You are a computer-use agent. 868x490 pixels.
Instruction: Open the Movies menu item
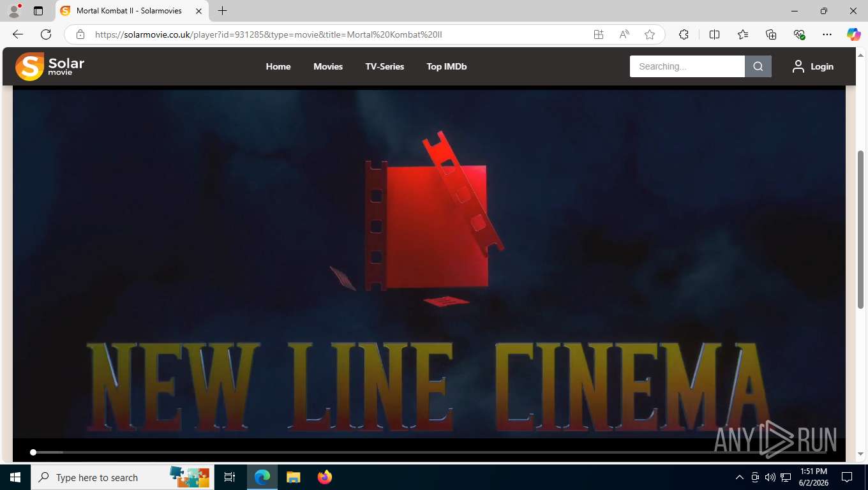328,66
